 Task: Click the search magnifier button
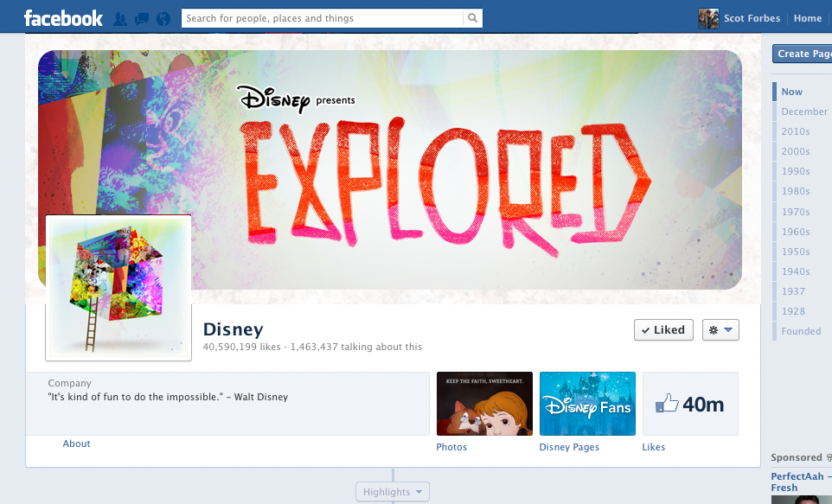point(472,18)
